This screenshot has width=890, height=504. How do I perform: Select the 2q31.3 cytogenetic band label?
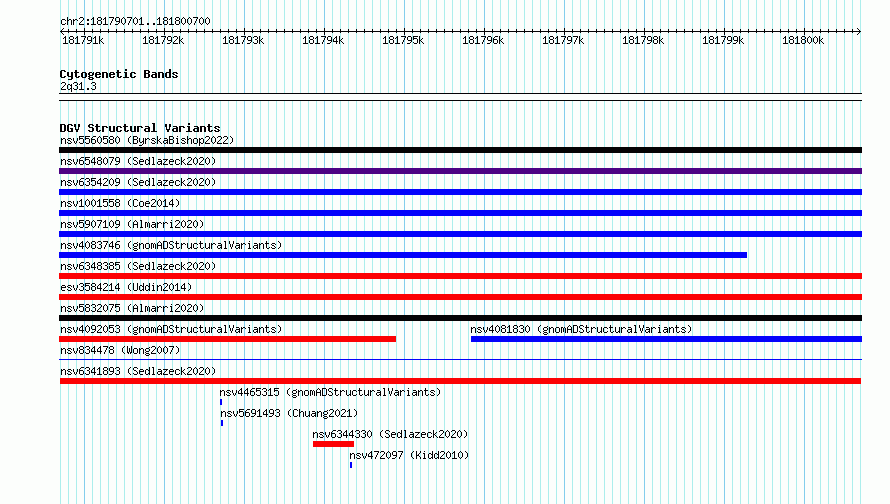click(x=78, y=86)
